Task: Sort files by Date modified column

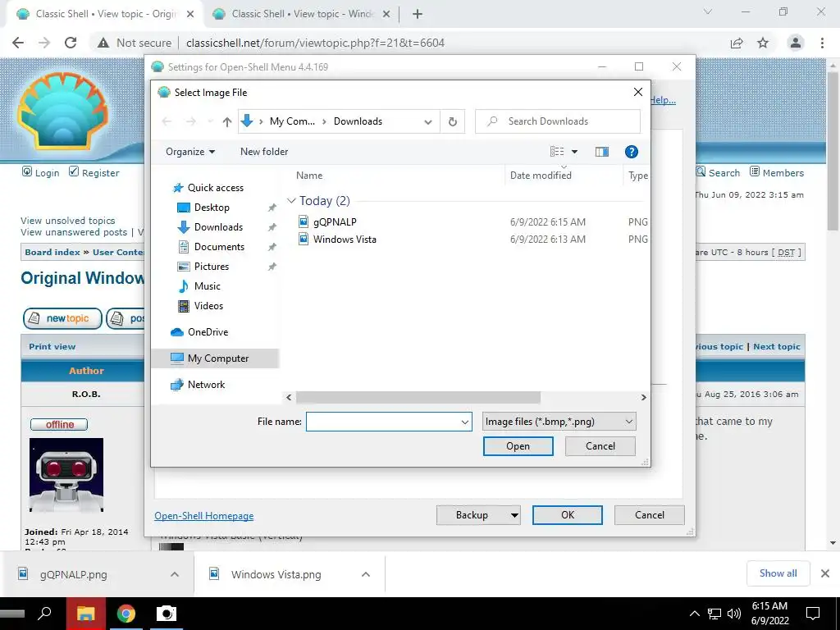Action: click(541, 176)
